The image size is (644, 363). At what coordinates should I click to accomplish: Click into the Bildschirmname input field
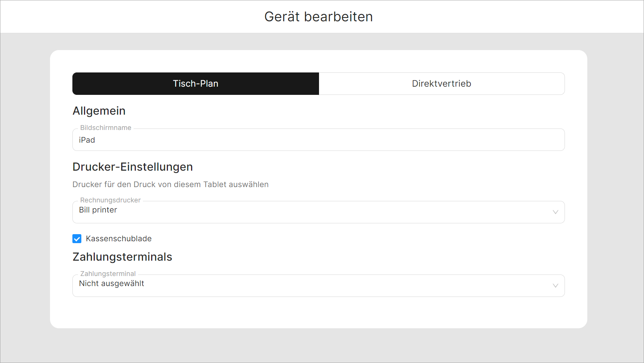[318, 140]
